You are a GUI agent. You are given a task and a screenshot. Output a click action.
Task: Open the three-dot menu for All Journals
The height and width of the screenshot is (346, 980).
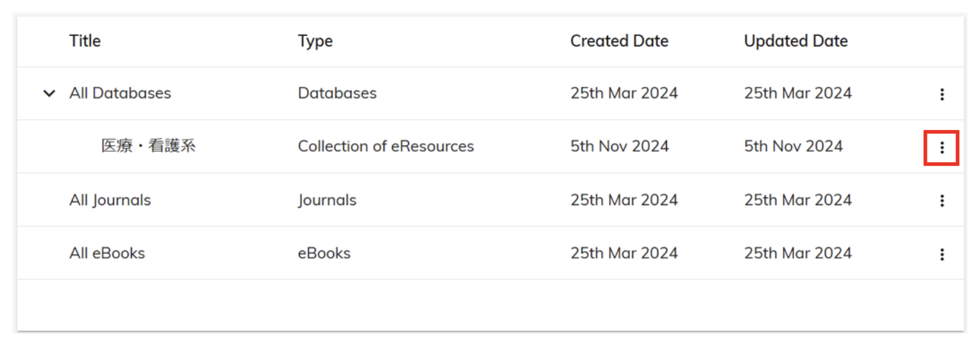(941, 201)
